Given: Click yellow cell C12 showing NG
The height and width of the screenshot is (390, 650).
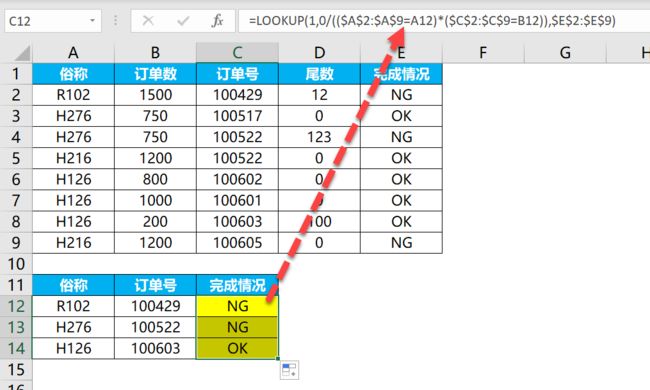Looking at the screenshot, I should [237, 306].
